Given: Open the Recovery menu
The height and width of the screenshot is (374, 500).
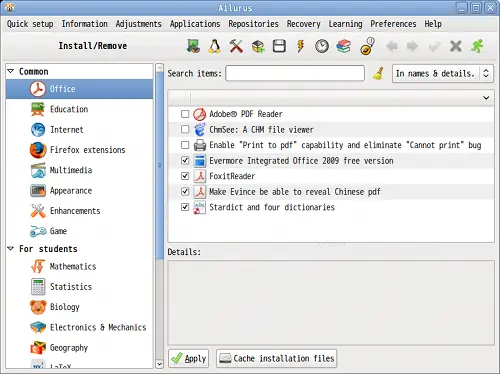Looking at the screenshot, I should [x=304, y=24].
